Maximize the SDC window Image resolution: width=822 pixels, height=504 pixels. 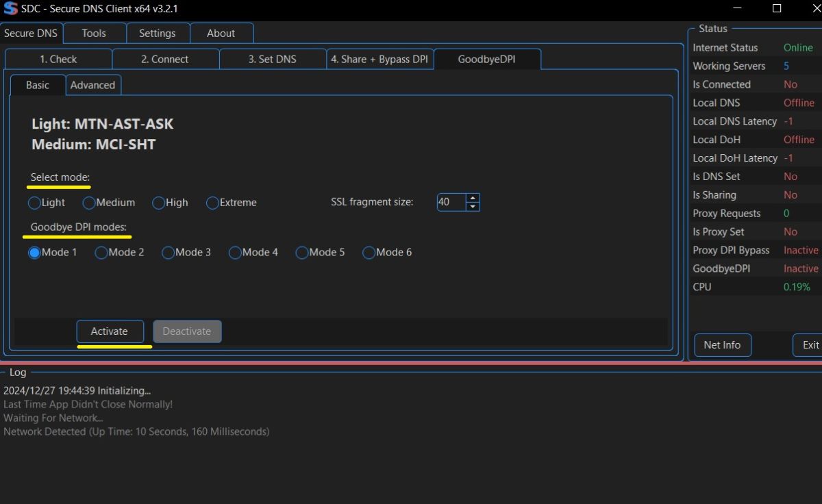point(777,9)
